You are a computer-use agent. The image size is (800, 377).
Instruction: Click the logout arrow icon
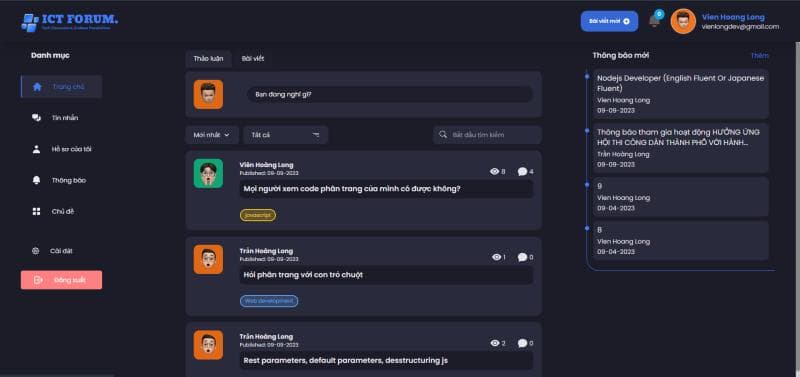click(38, 280)
